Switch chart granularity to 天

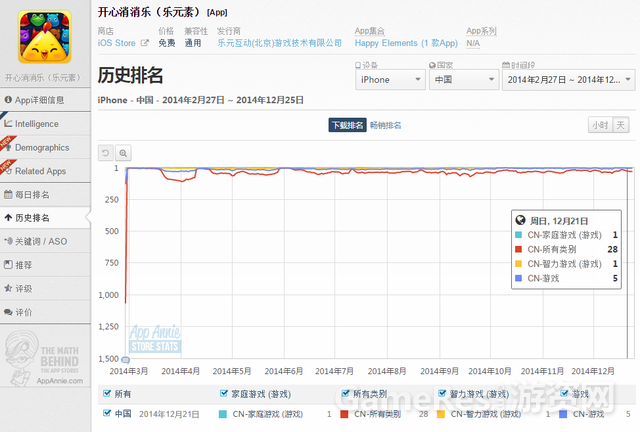(x=620, y=125)
